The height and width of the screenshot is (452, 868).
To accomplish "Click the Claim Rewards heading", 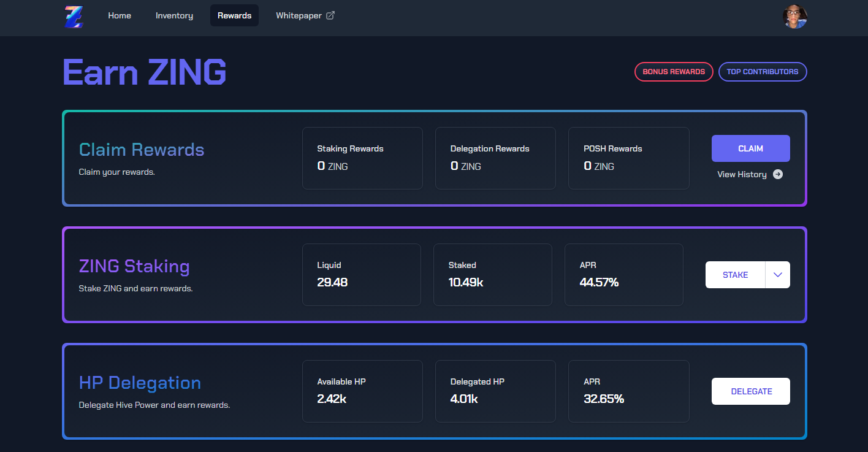I will click(x=142, y=150).
